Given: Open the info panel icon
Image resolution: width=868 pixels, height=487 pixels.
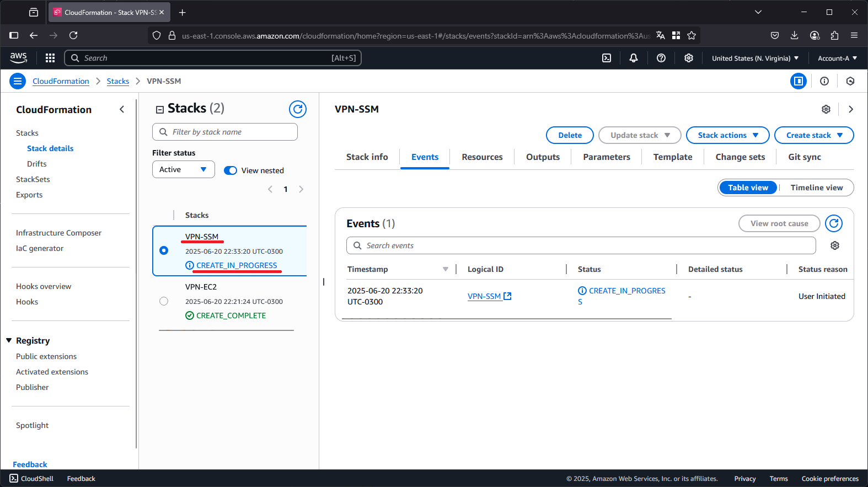Looking at the screenshot, I should click(x=824, y=81).
